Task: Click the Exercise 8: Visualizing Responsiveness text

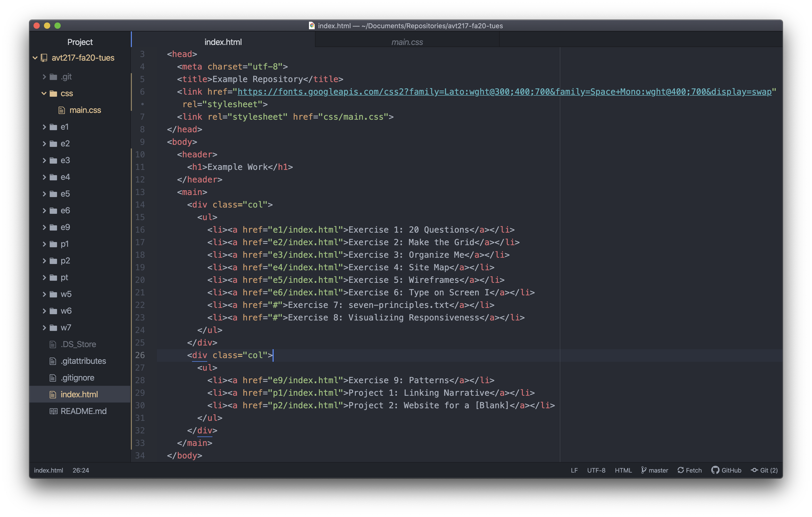Action: click(x=384, y=318)
